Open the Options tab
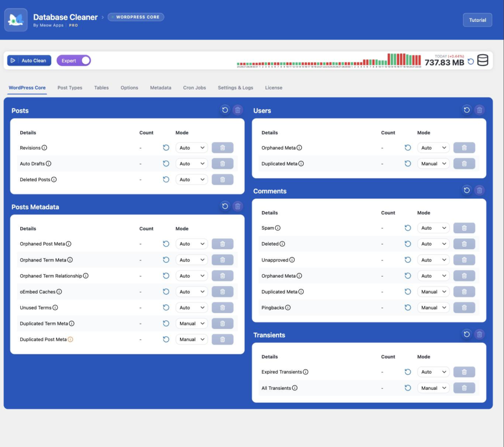 coord(129,88)
